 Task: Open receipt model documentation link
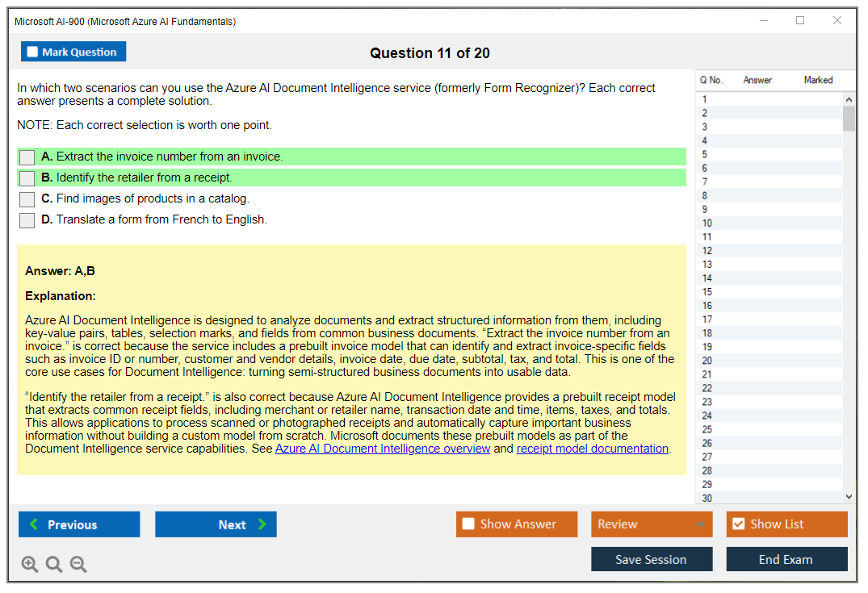(593, 449)
